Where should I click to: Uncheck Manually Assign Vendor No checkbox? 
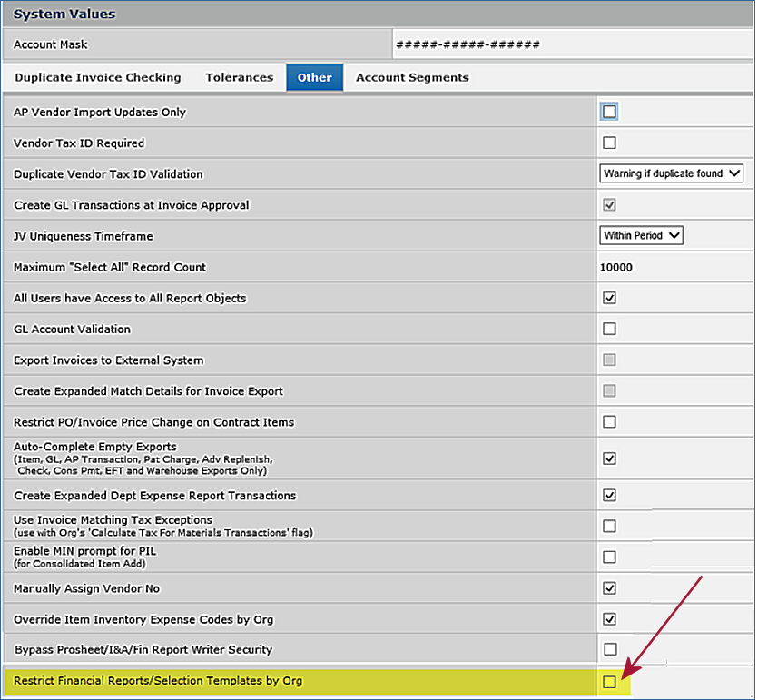click(x=609, y=588)
